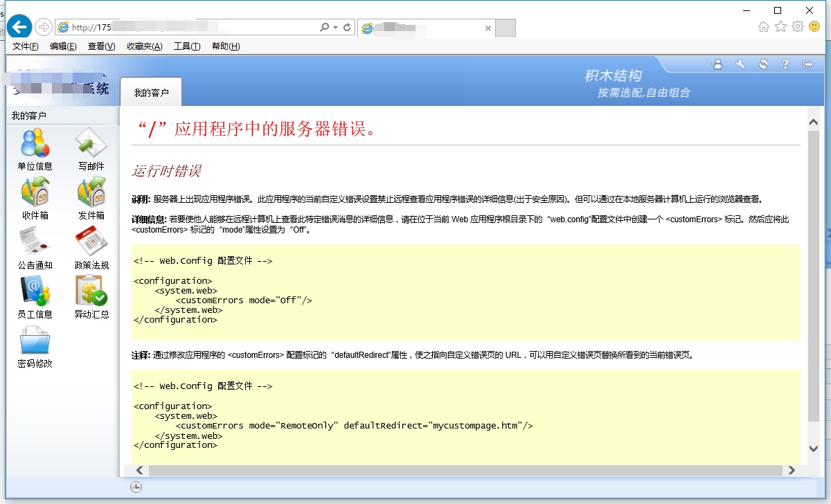Open the 密码修改 folder icon

tap(35, 341)
